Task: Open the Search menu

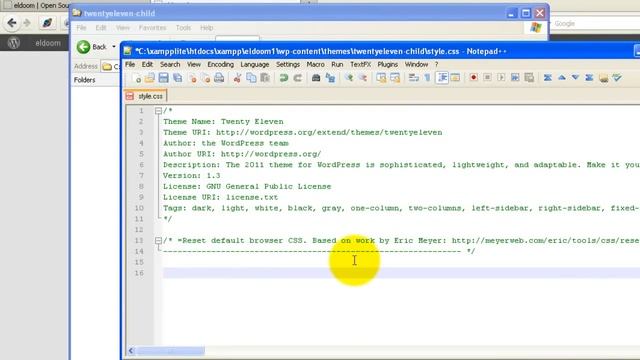Action: coord(170,64)
